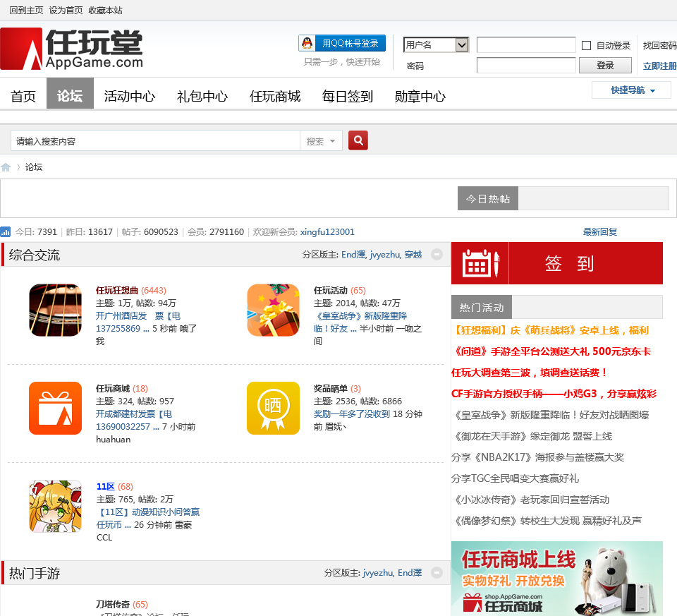The image size is (677, 616).
Task: Open moderator 穿越 profile link
Action: (x=413, y=255)
